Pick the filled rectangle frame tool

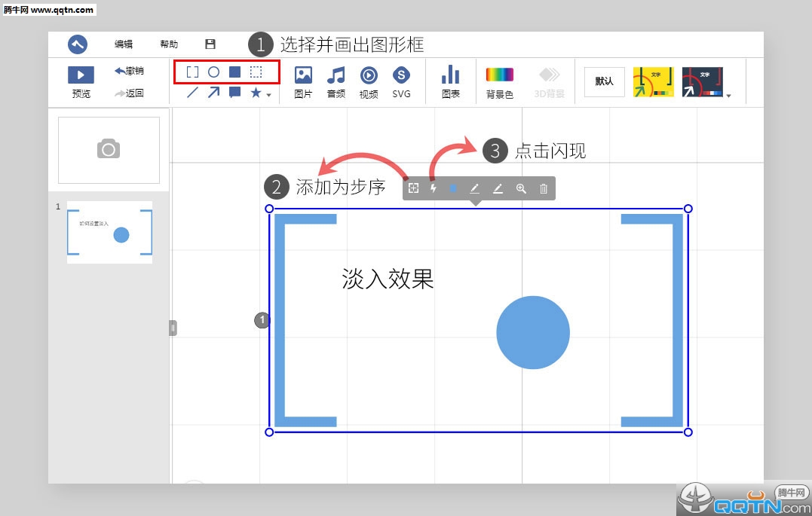click(x=234, y=72)
